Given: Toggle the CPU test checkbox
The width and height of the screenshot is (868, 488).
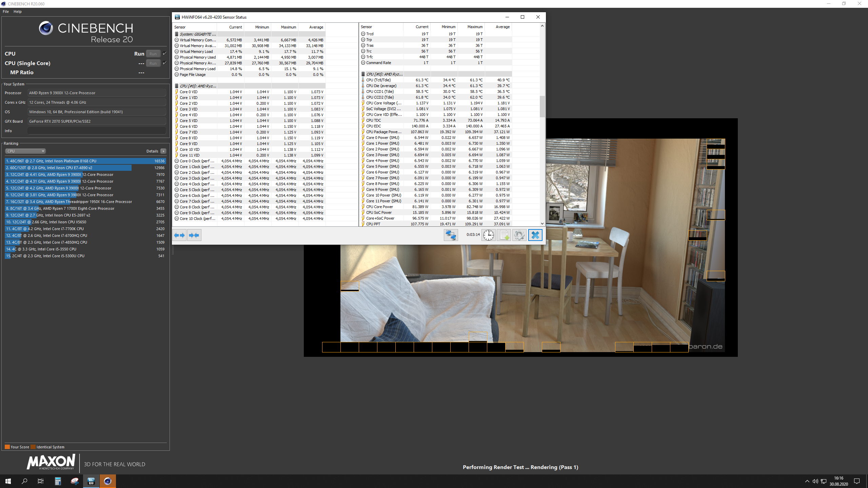Looking at the screenshot, I should [x=165, y=53].
